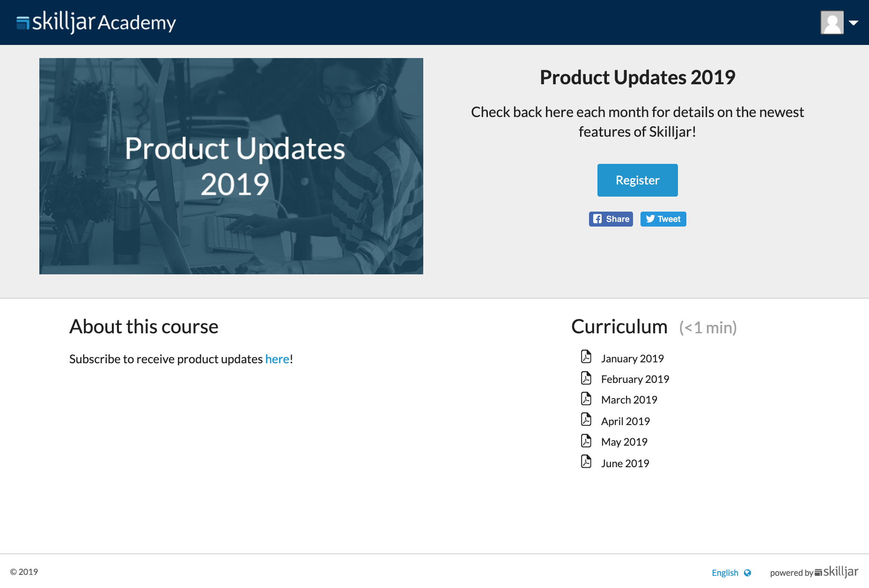Open the June 2019 lesson
869x588 pixels.
(x=625, y=463)
